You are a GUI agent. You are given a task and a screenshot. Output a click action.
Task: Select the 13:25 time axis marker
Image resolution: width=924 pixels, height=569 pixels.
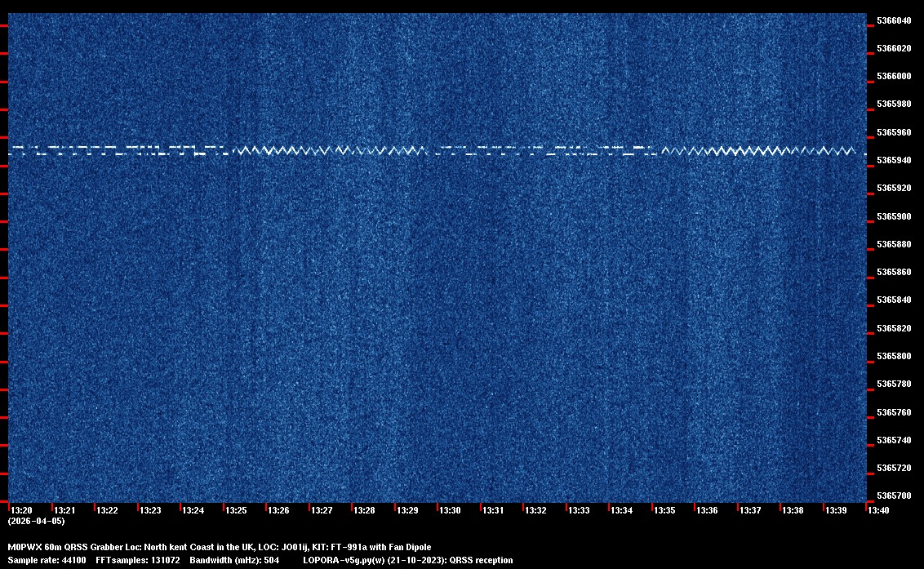[236, 510]
